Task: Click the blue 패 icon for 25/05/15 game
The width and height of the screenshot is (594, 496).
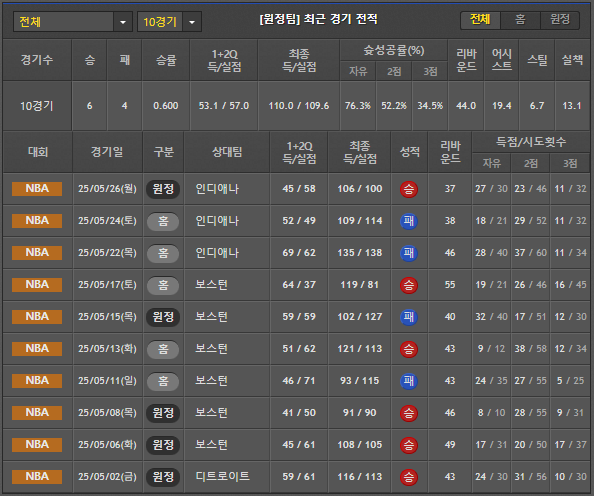Action: (x=409, y=317)
